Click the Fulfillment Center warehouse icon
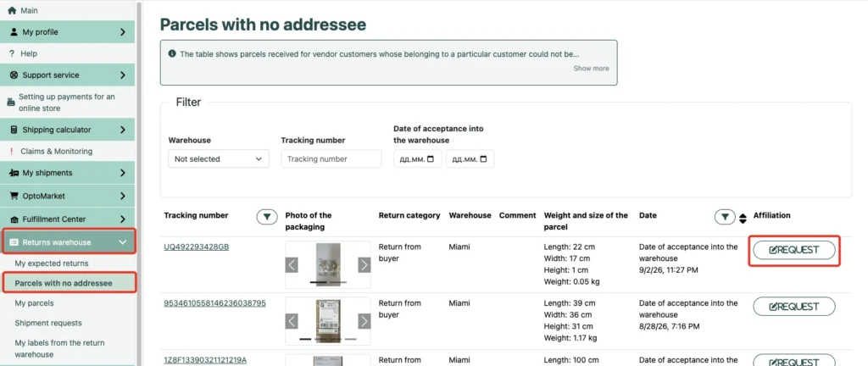Image resolution: width=868 pixels, height=366 pixels. pyautogui.click(x=14, y=219)
